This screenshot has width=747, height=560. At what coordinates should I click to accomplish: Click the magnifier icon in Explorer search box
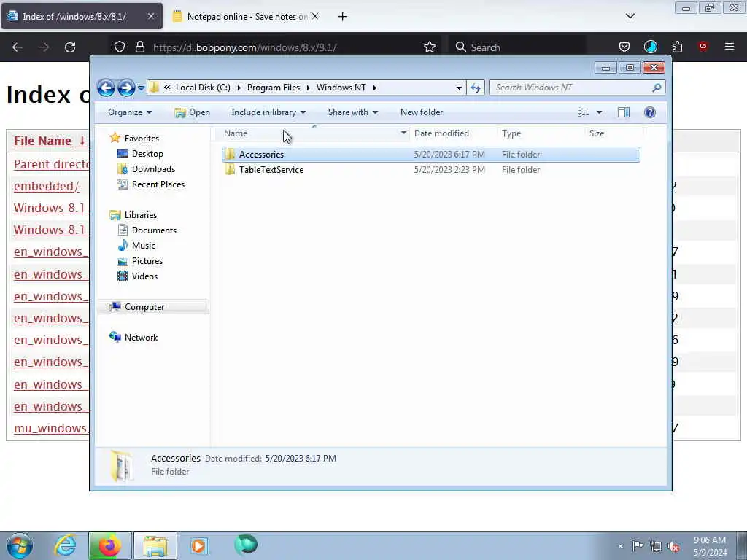coord(657,87)
